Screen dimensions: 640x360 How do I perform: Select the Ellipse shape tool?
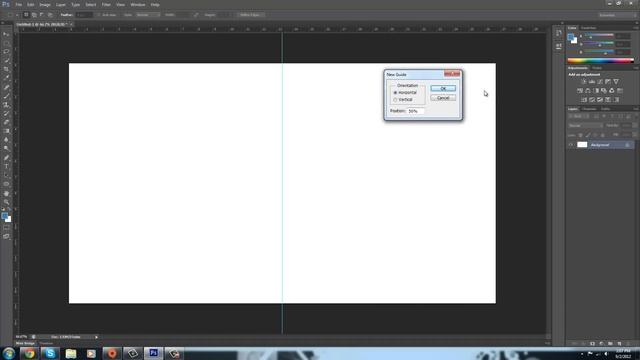tap(6, 184)
